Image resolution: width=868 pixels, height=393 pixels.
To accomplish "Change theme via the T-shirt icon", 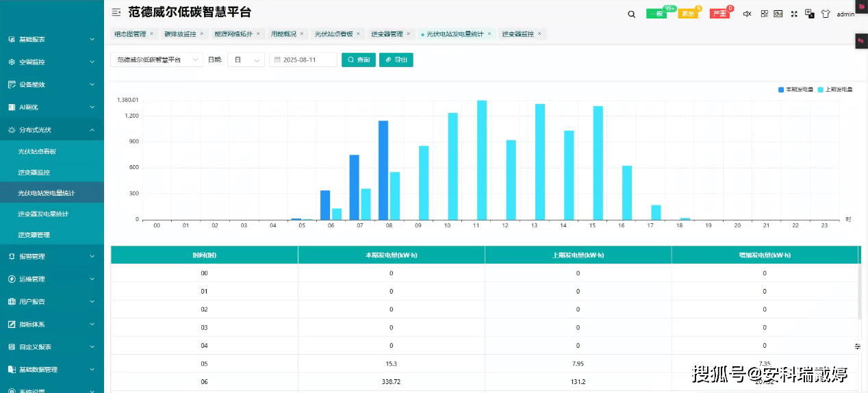I will 826,13.
